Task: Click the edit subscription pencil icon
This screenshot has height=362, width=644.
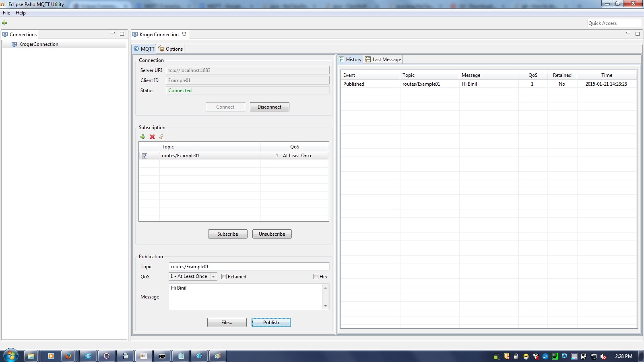Action: click(161, 137)
